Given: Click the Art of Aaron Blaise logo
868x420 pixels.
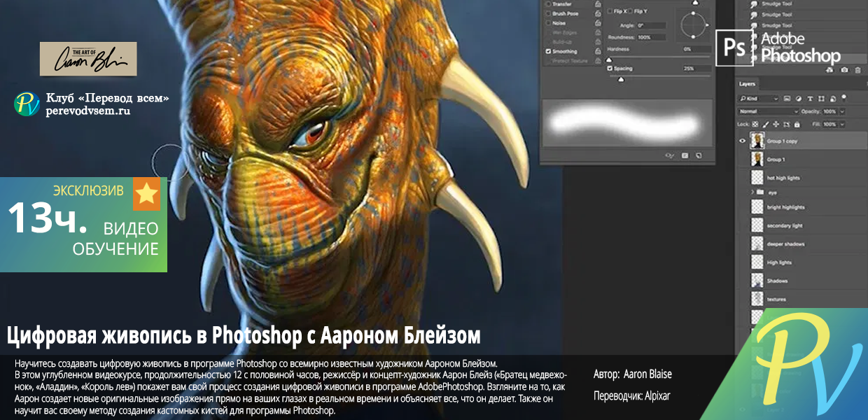Looking at the screenshot, I should (x=88, y=59).
